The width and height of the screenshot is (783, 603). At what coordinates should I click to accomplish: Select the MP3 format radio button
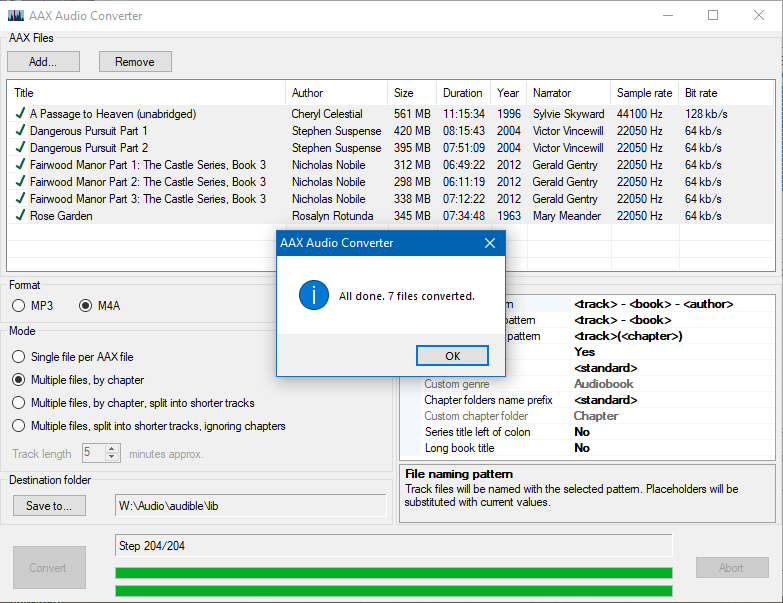point(18,305)
